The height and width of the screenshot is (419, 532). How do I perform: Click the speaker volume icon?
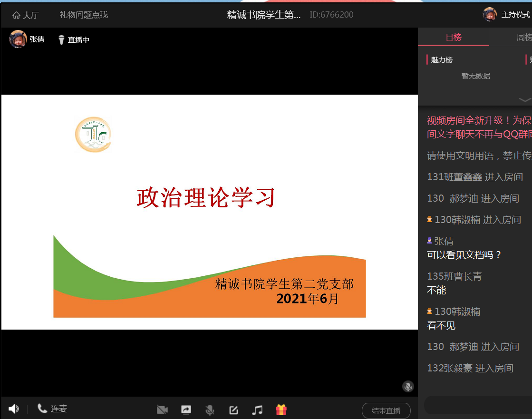(x=14, y=409)
